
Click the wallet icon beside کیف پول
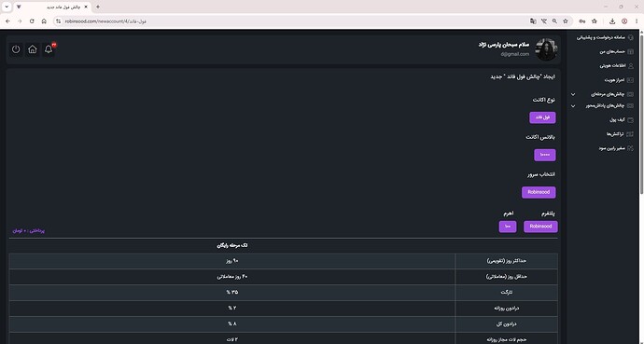pyautogui.click(x=630, y=119)
